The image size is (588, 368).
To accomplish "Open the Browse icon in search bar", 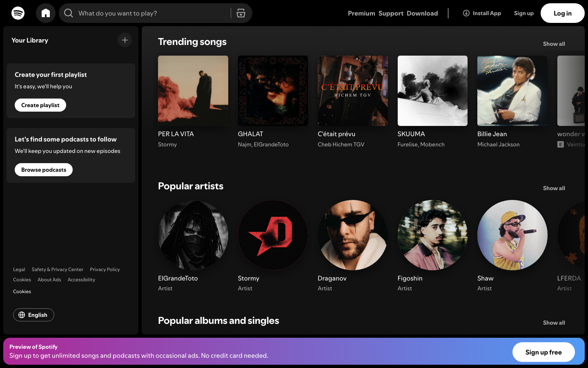I will (241, 13).
